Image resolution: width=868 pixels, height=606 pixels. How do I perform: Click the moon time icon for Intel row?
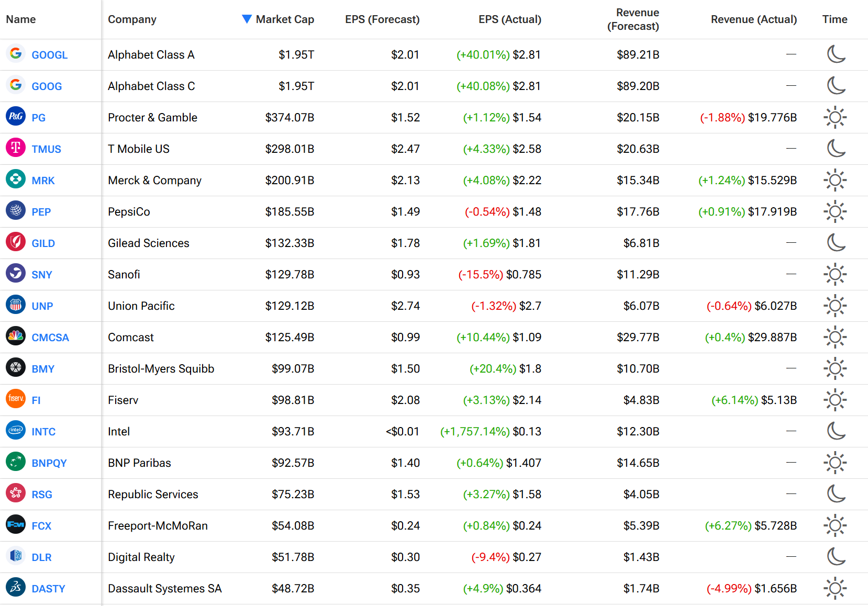836,431
